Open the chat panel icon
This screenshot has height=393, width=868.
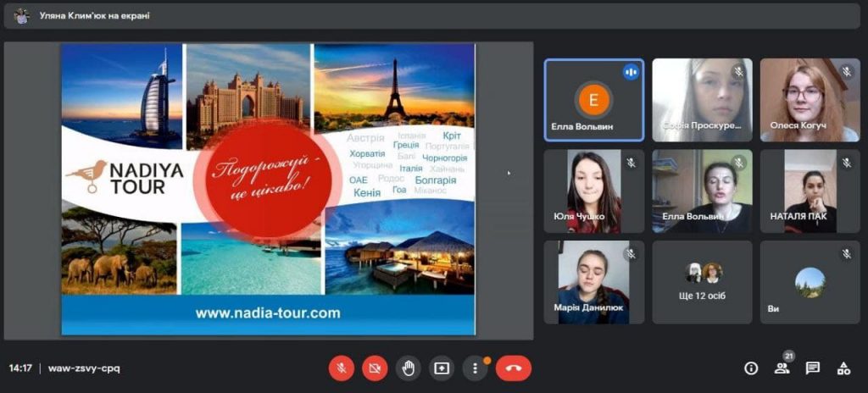pos(812,368)
